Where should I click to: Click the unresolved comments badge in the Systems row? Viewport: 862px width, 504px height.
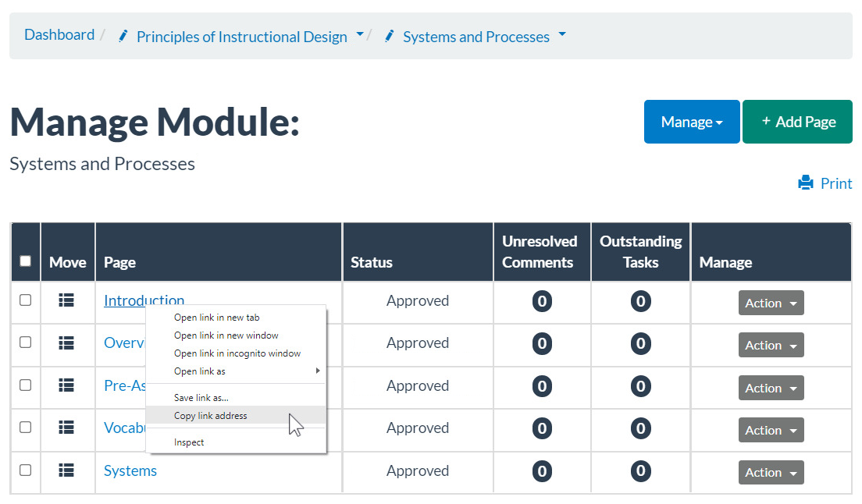click(542, 471)
